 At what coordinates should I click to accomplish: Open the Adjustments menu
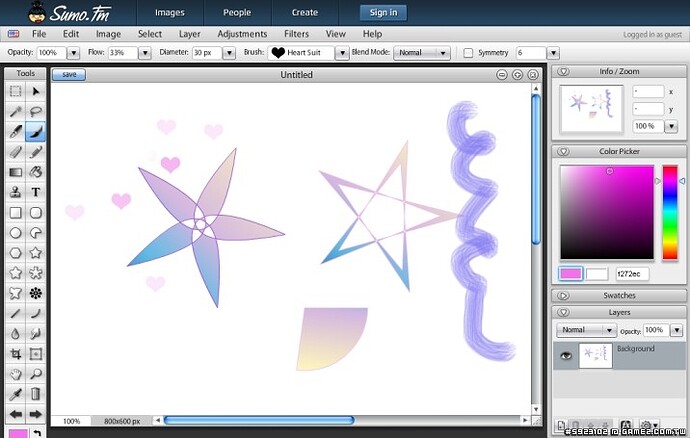242,34
